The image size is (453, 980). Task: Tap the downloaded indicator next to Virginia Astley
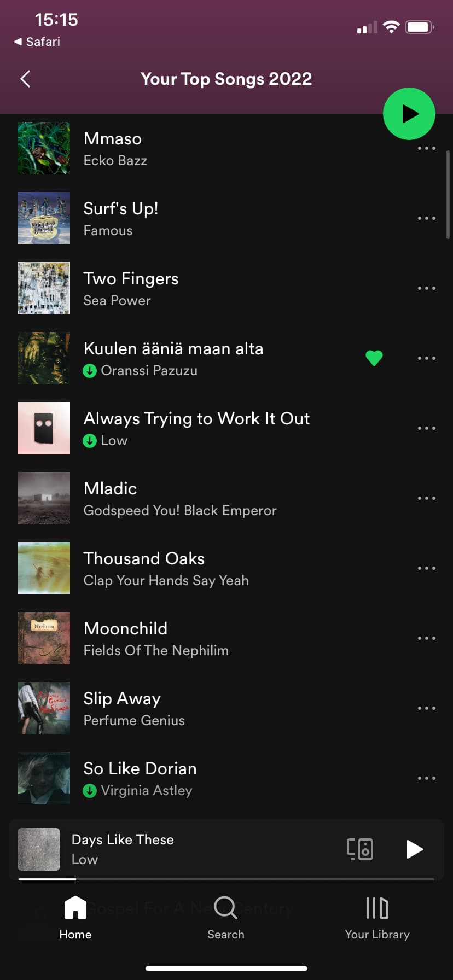pyautogui.click(x=90, y=791)
